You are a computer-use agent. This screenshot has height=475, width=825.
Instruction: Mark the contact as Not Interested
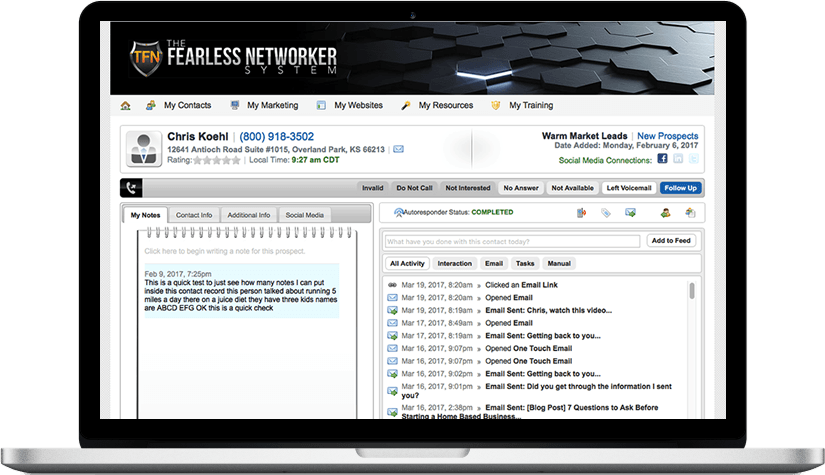pos(468,188)
